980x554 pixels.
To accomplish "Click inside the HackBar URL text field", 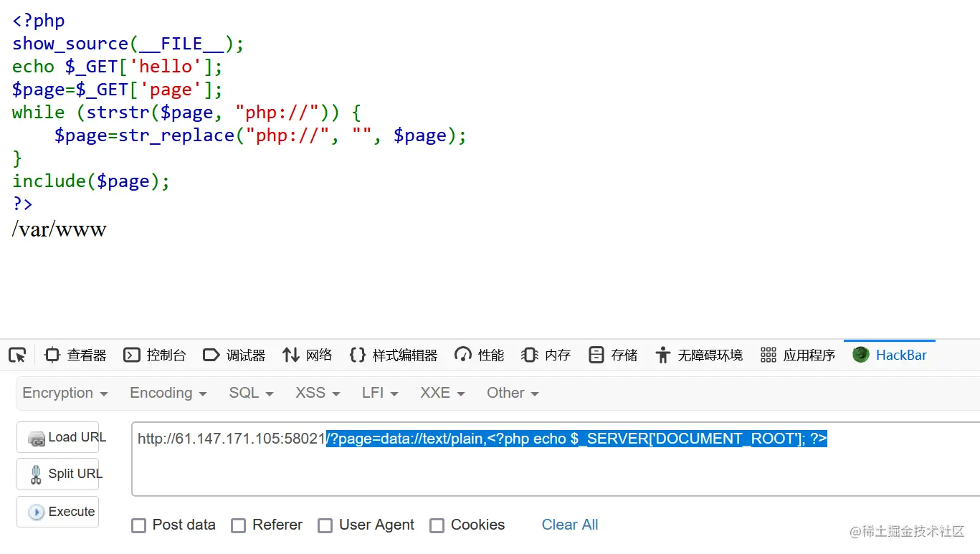I will coord(556,459).
